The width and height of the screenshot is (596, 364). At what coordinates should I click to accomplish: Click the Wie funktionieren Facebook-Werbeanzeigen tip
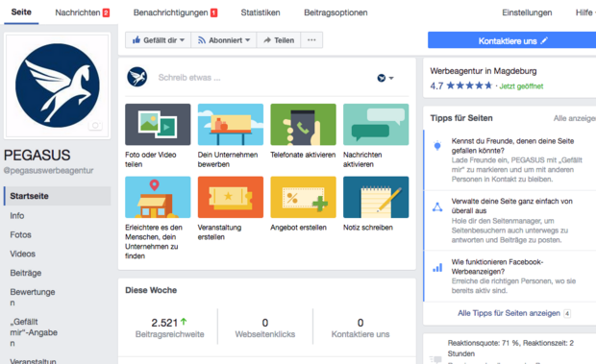pos(497,266)
